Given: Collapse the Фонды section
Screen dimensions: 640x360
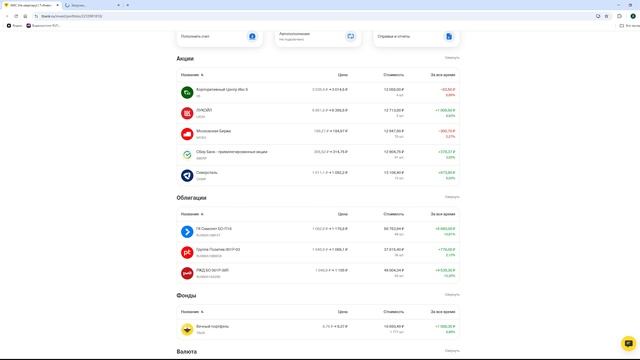Looking at the screenshot, I should [452, 295].
